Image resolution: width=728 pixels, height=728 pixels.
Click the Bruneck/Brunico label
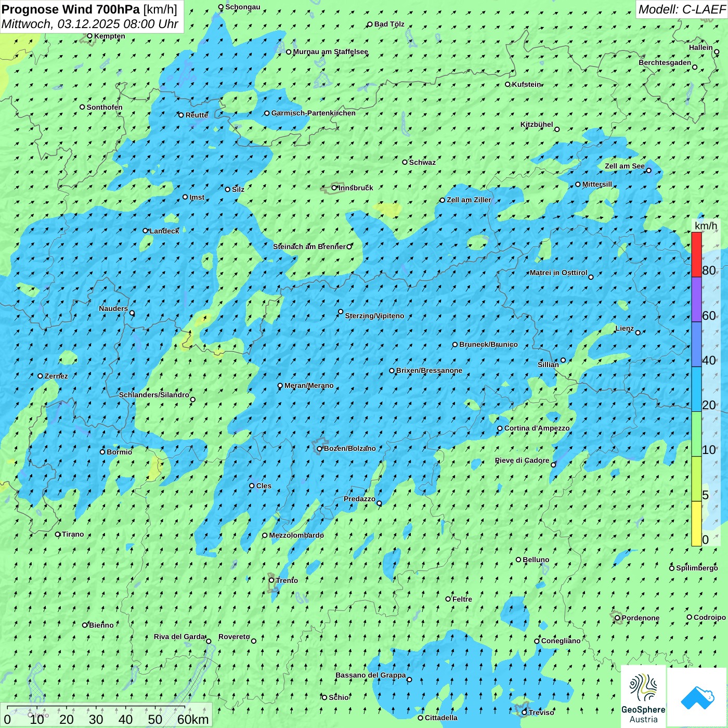488,344
